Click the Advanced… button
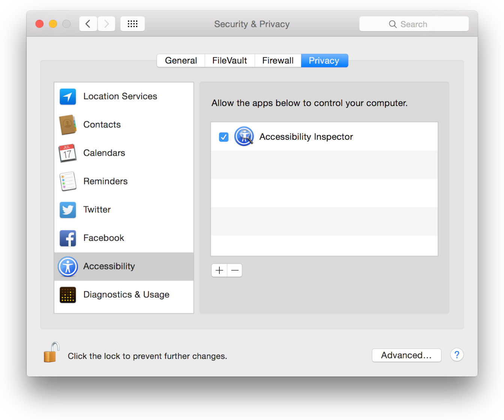 point(406,355)
